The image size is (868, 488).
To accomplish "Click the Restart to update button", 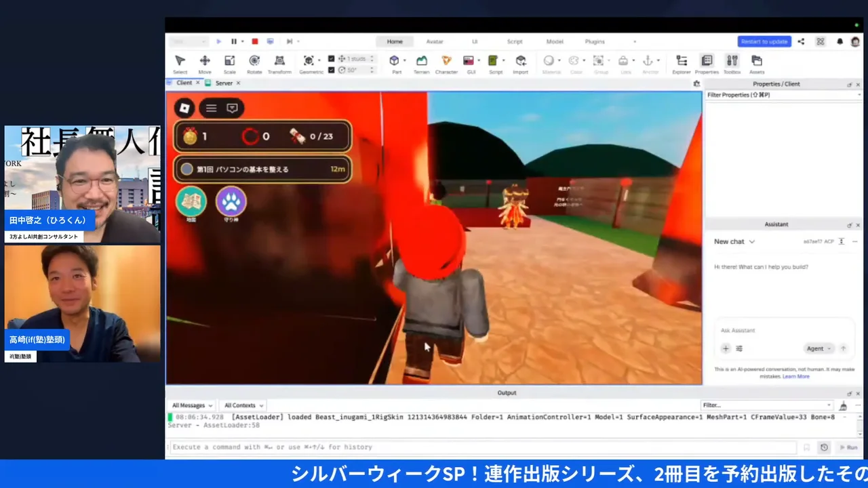I will point(764,41).
